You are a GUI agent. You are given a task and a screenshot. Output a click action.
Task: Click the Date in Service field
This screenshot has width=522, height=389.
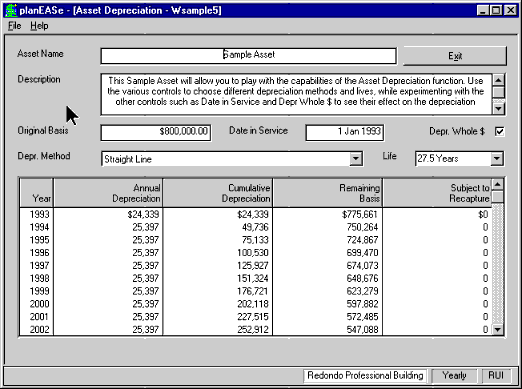(x=345, y=132)
